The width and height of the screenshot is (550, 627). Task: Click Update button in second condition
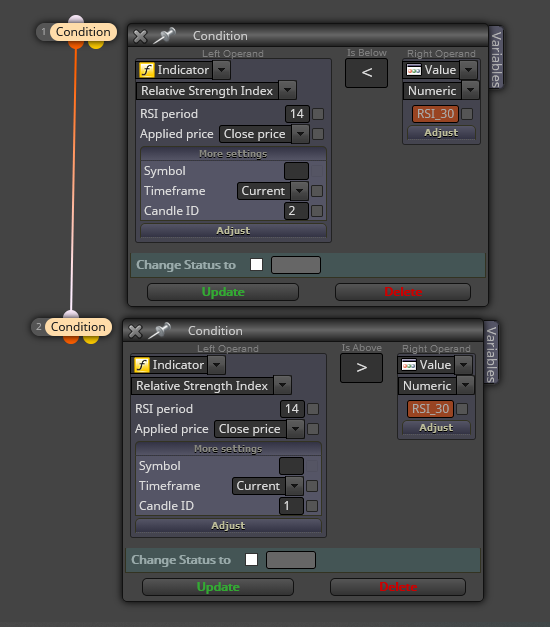[x=218, y=587]
